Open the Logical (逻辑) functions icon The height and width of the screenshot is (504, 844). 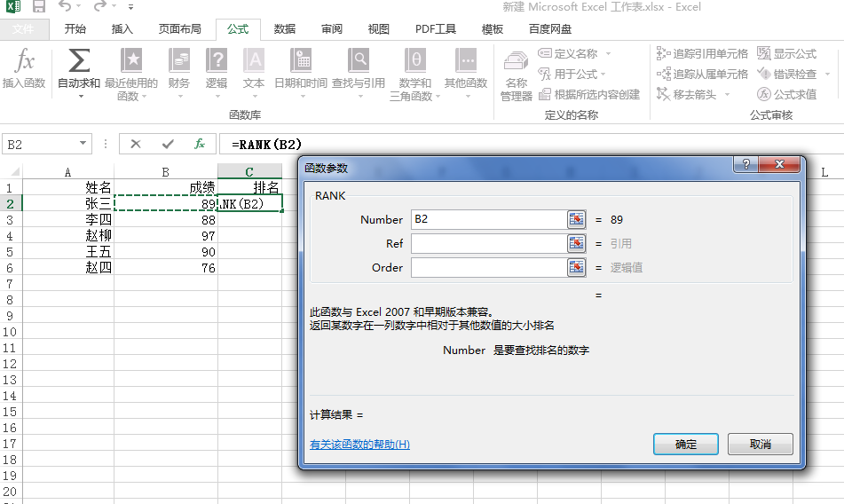(x=217, y=60)
